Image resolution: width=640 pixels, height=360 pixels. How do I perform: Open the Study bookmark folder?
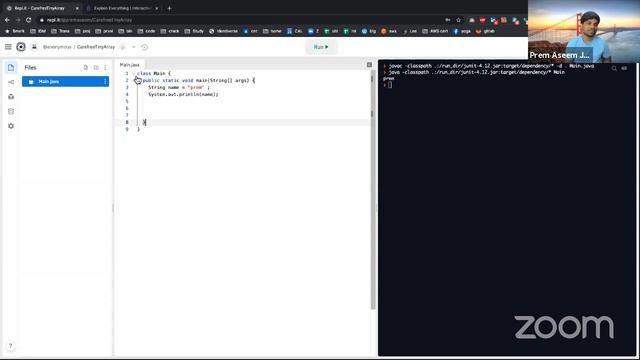(194, 31)
